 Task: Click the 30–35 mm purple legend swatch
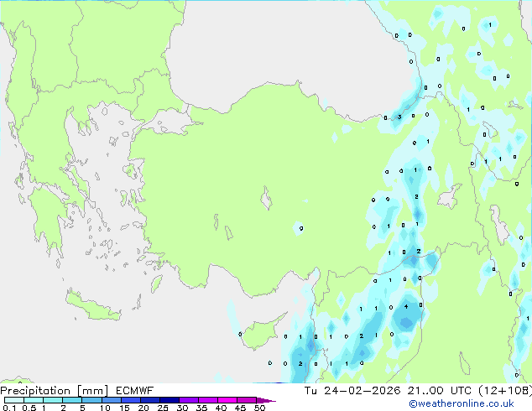point(188,400)
